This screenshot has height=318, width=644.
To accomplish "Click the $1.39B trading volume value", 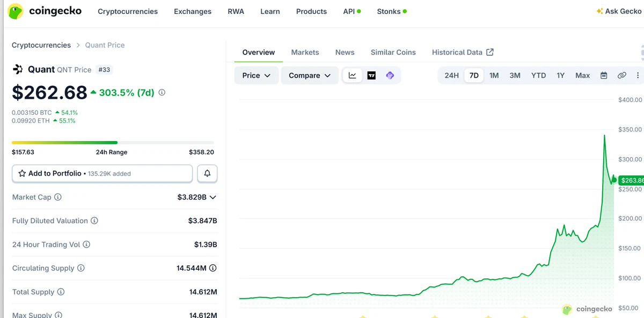I will point(206,245).
